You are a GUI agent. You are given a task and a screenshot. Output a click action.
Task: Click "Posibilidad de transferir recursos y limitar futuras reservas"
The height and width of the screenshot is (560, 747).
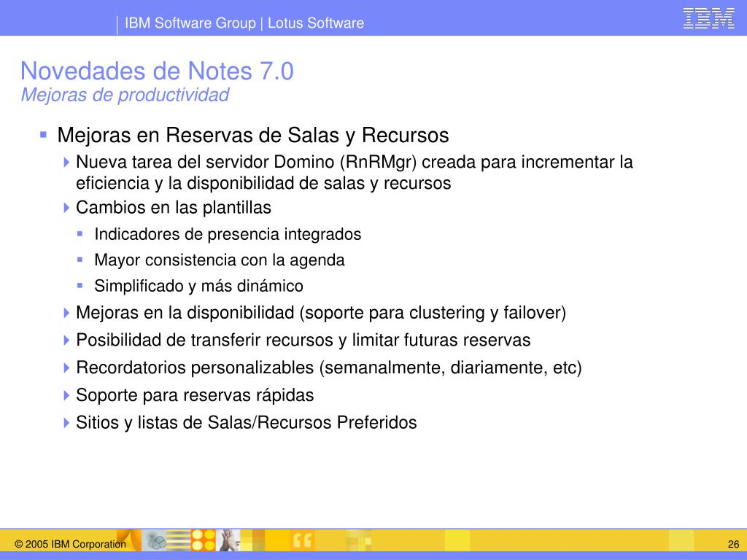click(303, 340)
